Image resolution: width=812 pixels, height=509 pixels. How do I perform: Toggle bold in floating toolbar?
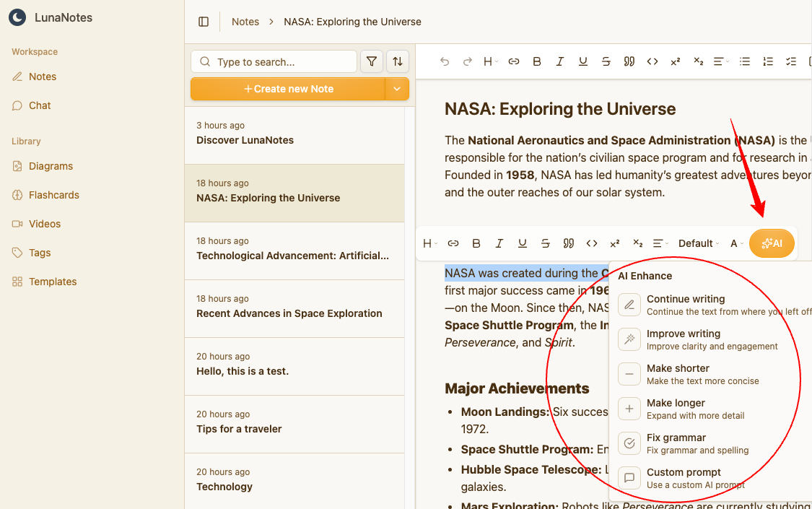(x=476, y=243)
